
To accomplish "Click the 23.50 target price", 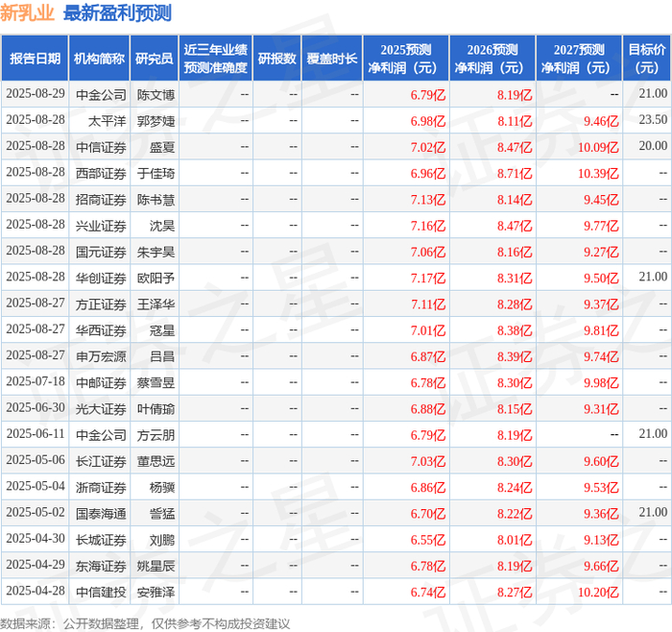I will point(653,120).
